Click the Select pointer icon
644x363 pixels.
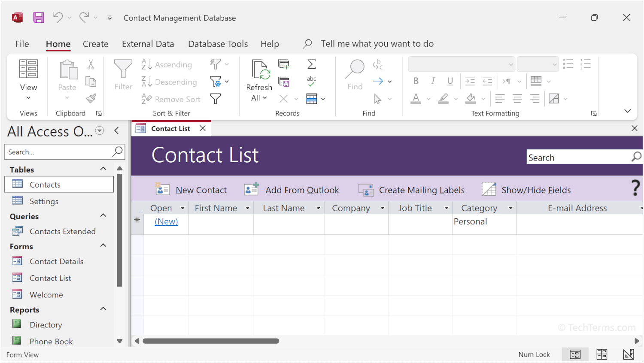(x=378, y=99)
